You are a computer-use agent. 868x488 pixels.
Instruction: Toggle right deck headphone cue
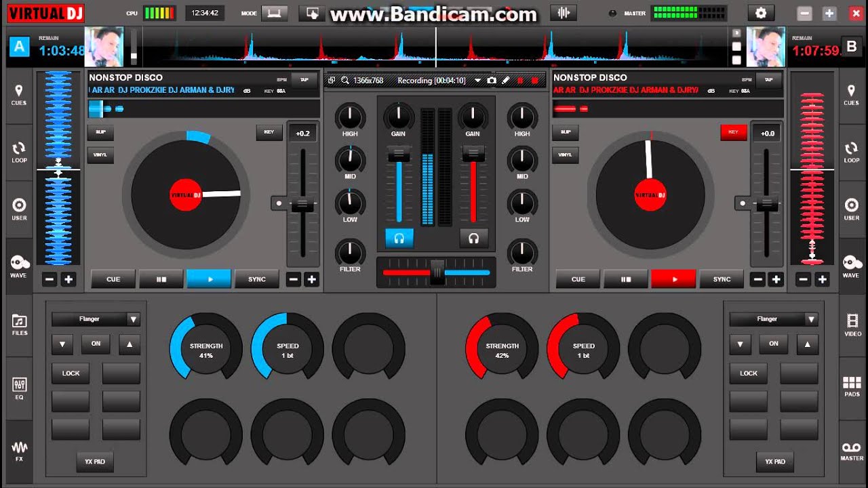473,238
